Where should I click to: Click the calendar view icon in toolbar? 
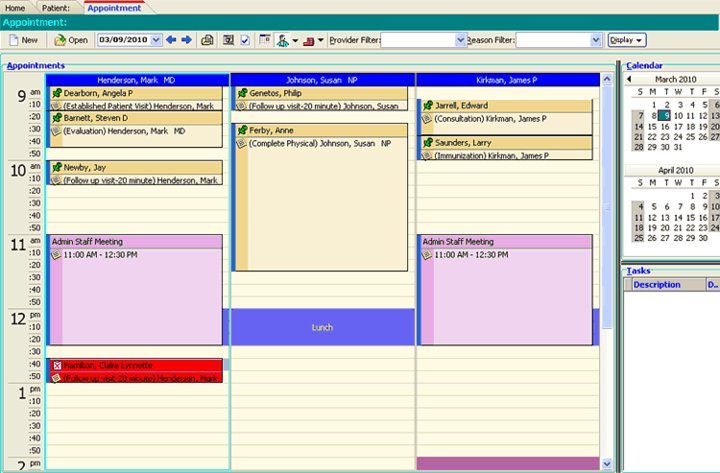click(x=264, y=40)
